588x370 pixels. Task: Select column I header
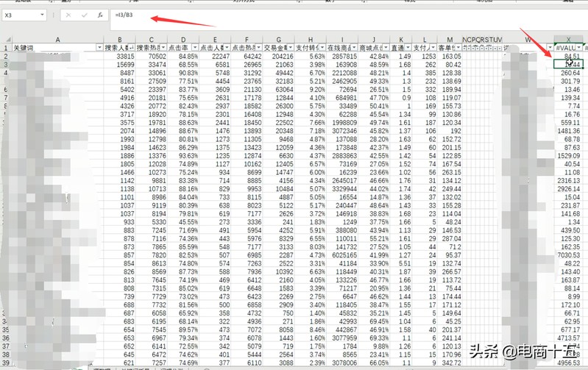coord(342,40)
